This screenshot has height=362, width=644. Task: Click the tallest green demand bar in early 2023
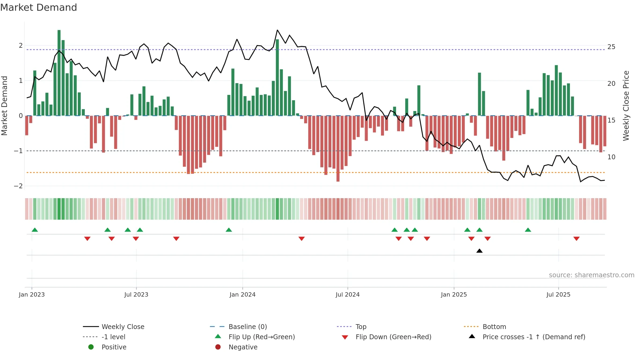point(59,73)
